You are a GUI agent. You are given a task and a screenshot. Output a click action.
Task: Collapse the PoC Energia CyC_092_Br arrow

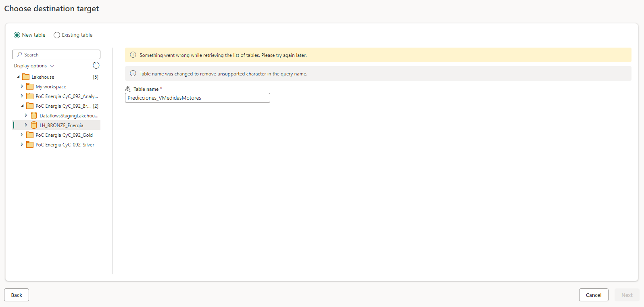point(22,106)
